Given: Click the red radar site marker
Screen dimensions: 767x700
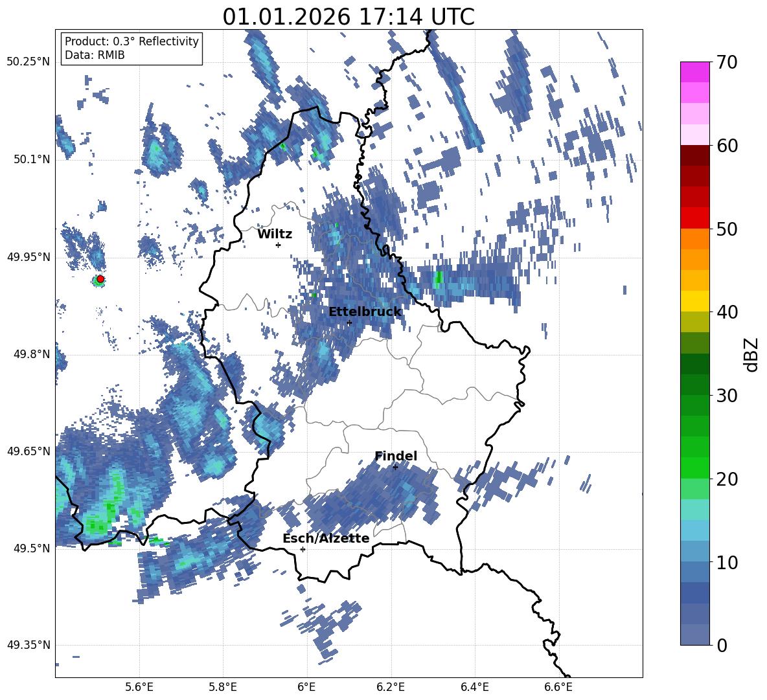Looking at the screenshot, I should (100, 279).
